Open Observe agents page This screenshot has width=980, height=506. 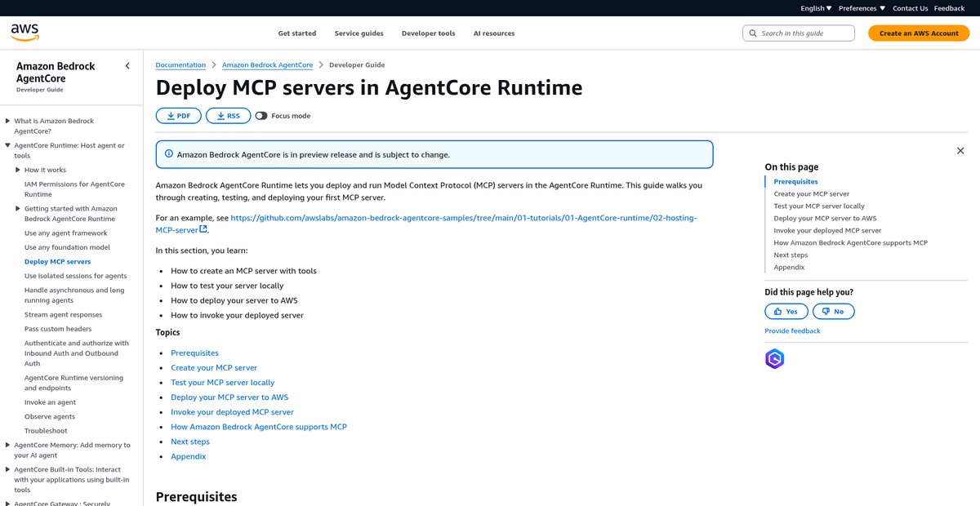(50, 416)
